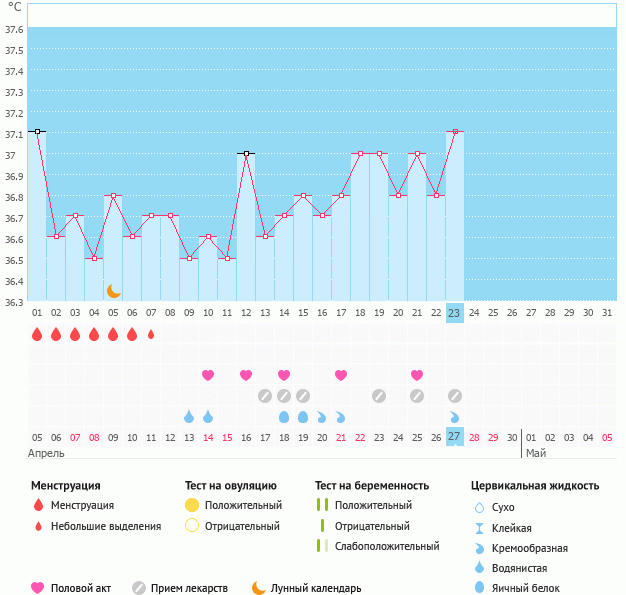
Task: Click the cervical fluid icon on cycle day 23
Action: 455,417
